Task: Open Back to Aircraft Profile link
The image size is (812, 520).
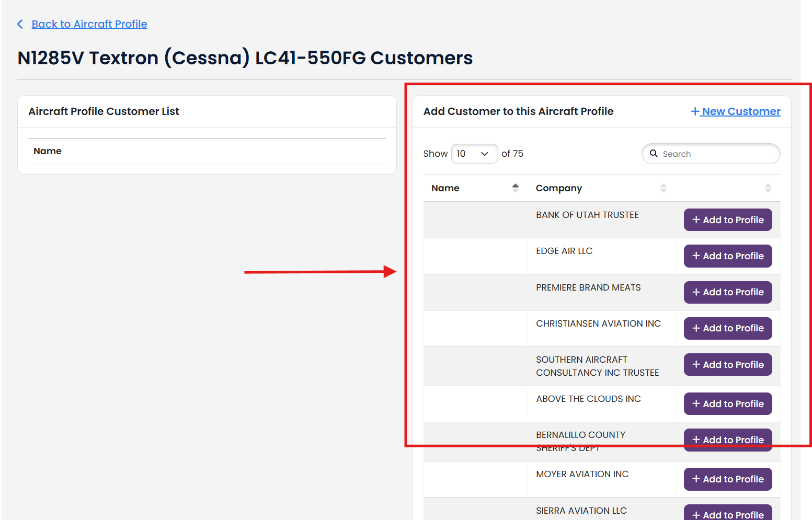Action: coord(89,24)
